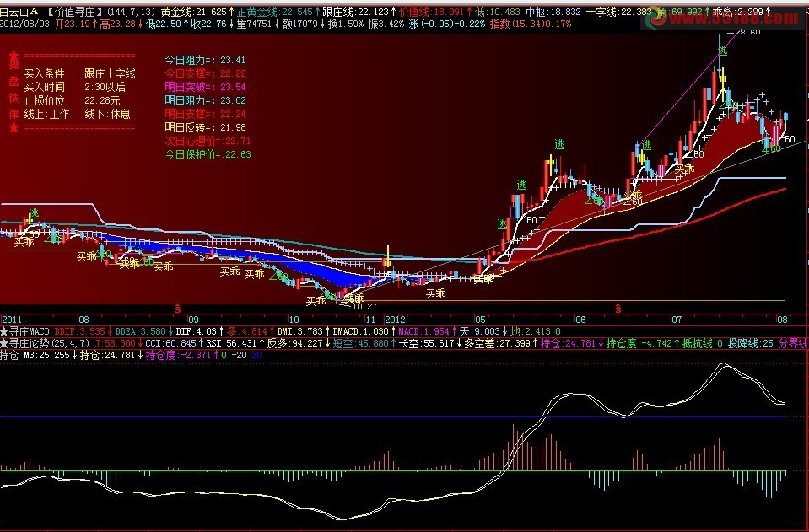This screenshot has height=532, width=809.
Task: Select the DMI:3.783 reading
Action: click(299, 331)
